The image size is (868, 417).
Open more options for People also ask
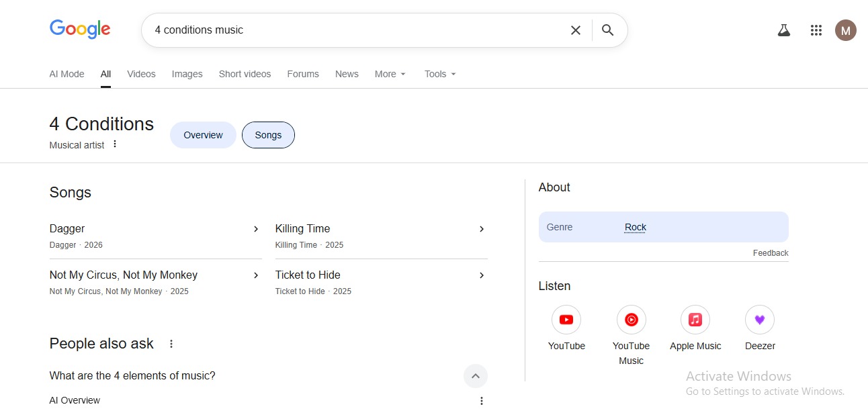171,344
